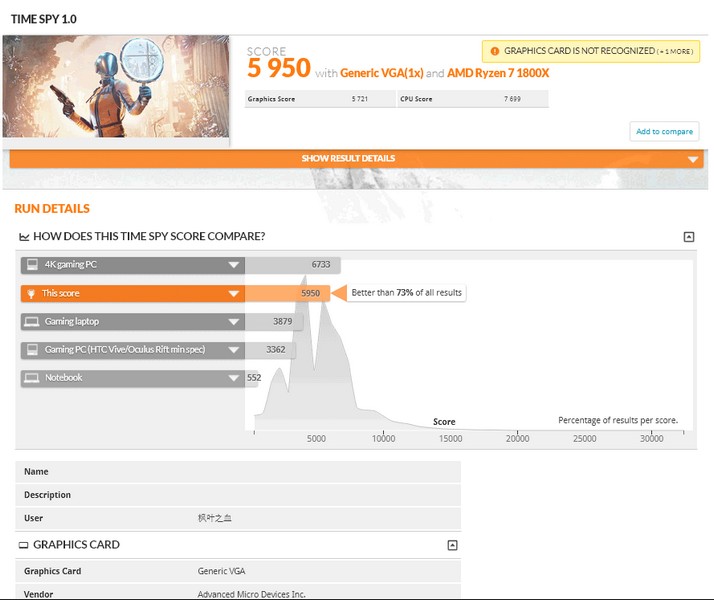Click the Time Spy benchmark thumbnail image
Viewport: 714px width, 600px height.
coord(116,86)
